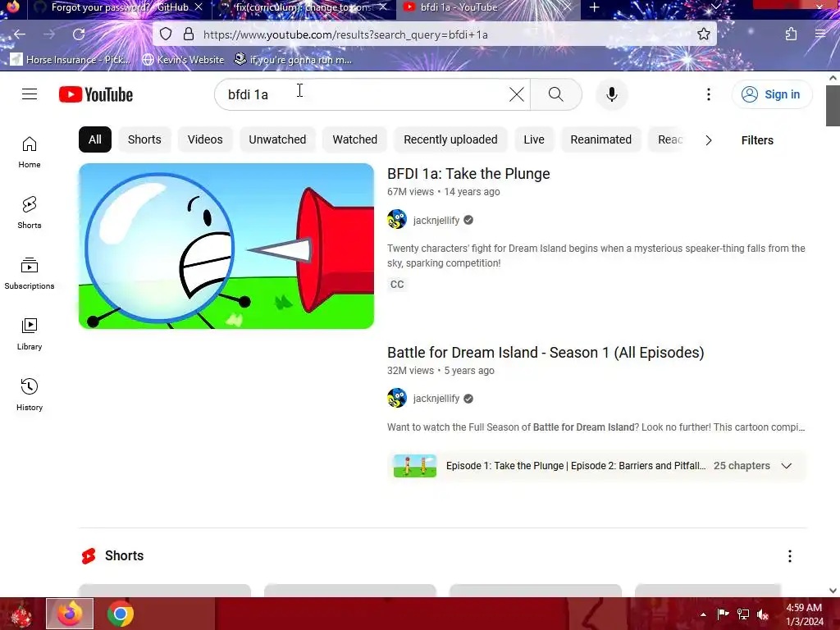Click the chapter thumbnail for Episode 1
Viewport: 840px width, 630px height.
coord(414,466)
